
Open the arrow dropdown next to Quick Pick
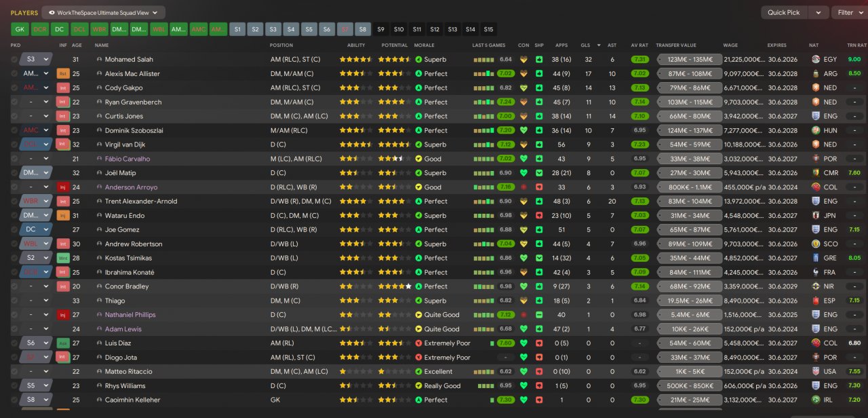(x=818, y=12)
